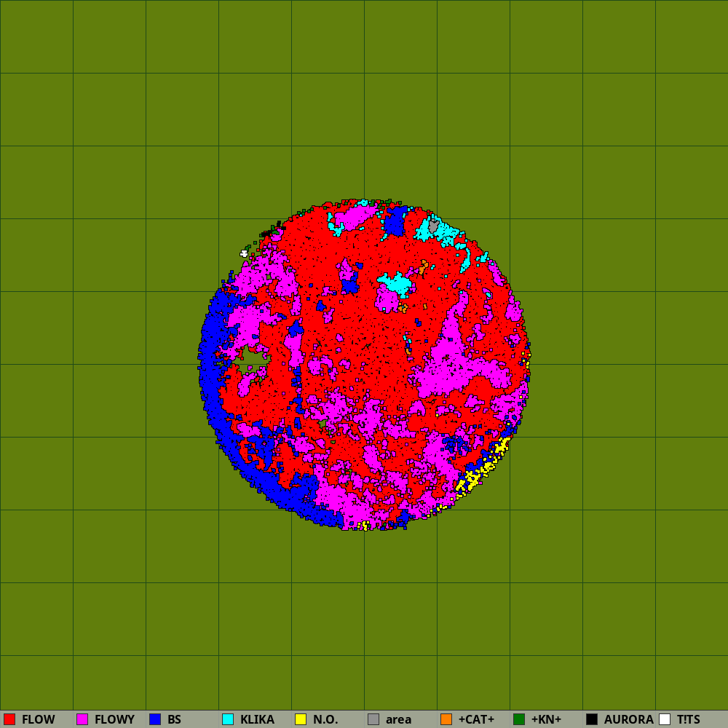The height and width of the screenshot is (728, 728).
Task: Click the orange +CAT+ legend swatch
Action: point(446,719)
